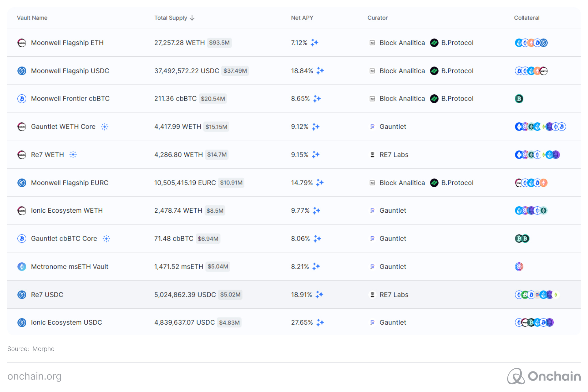Screen dimensions: 588x392
Task: Open the Moonwell Flagship ETH vault
Action: pyautogui.click(x=67, y=43)
